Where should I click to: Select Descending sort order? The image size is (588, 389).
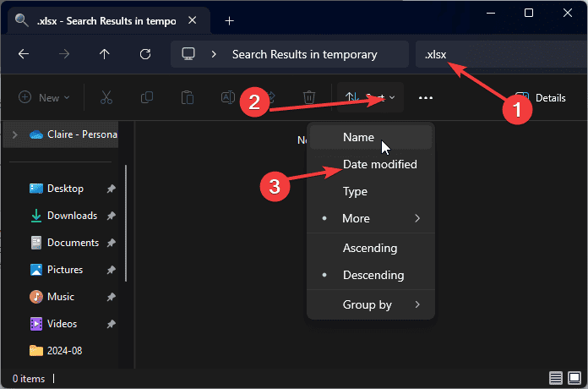373,276
